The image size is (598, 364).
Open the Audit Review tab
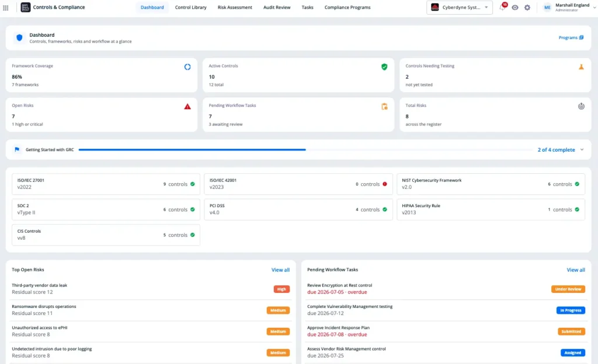coord(277,7)
